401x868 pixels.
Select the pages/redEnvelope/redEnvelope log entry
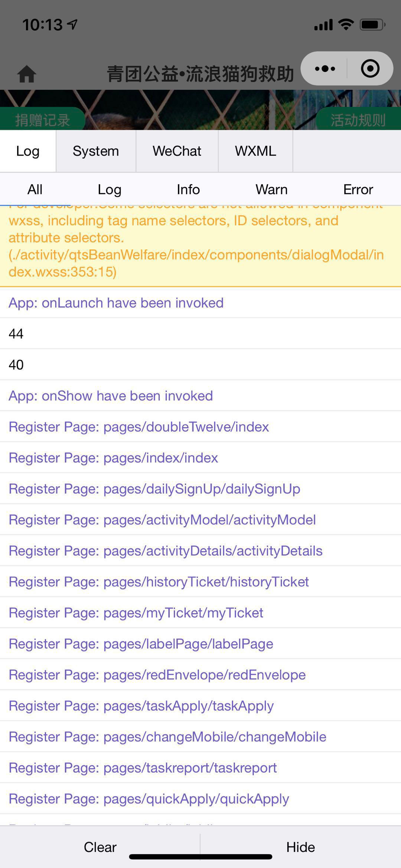point(200,675)
